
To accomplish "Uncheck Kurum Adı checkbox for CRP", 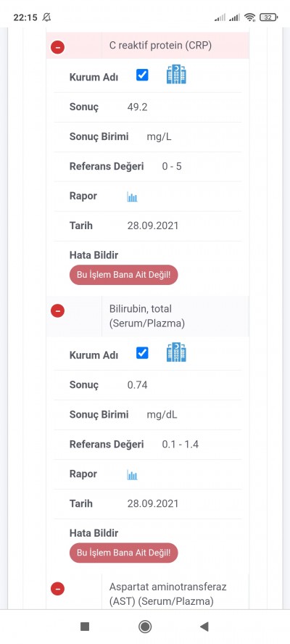I will (x=142, y=75).
